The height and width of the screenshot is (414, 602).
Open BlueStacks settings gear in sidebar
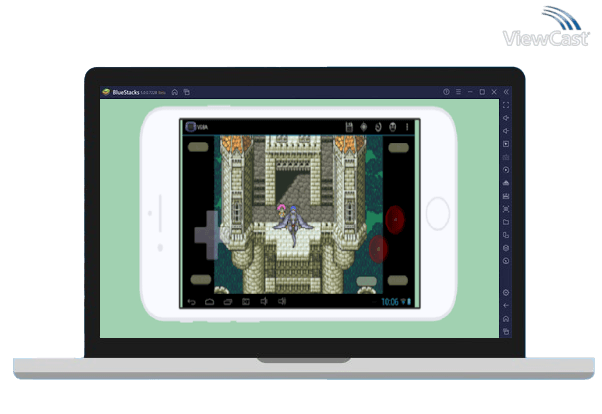pos(506,293)
